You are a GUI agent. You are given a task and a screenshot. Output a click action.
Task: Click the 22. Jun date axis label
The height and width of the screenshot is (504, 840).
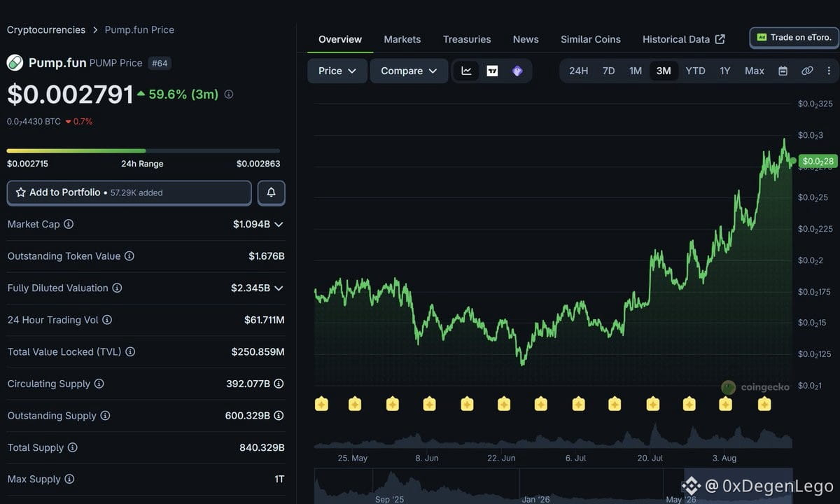[x=501, y=458]
